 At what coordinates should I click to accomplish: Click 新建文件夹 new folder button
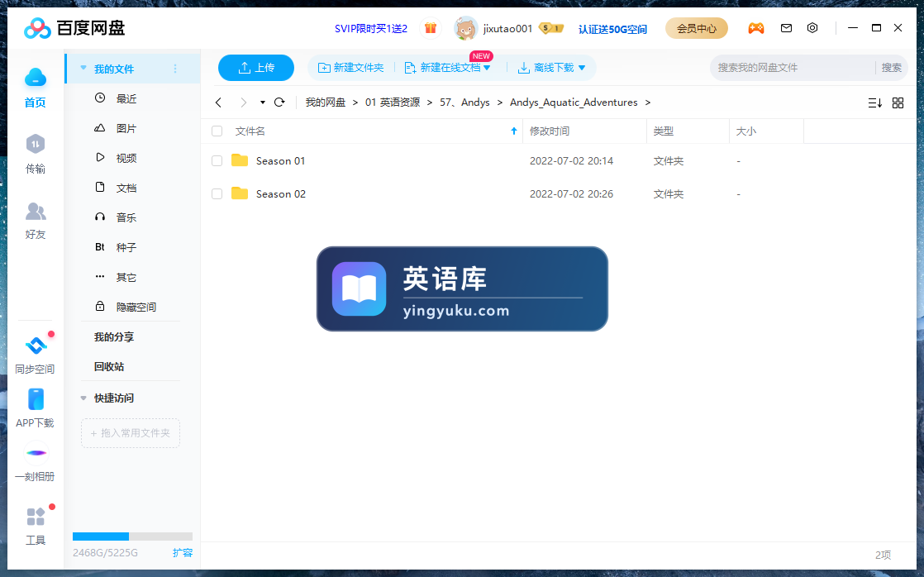point(350,68)
